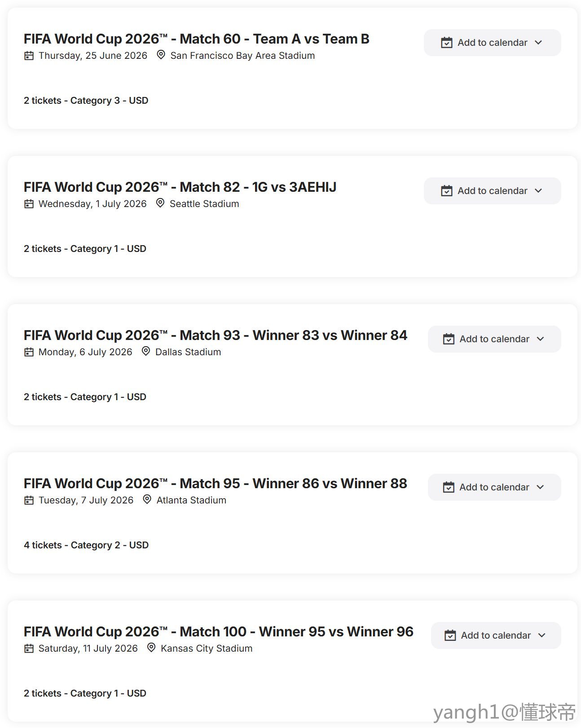Click calendar icon in Match 82 button
581x728 pixels.
(x=446, y=191)
